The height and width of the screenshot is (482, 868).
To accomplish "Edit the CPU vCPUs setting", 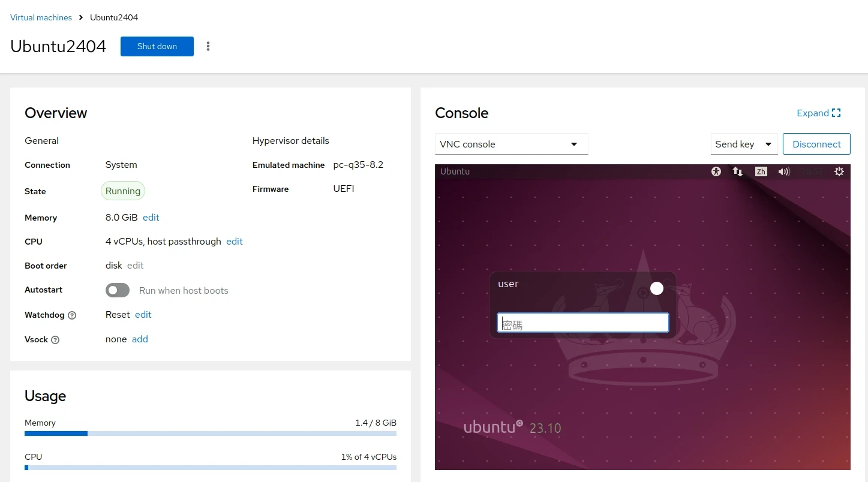I will (x=235, y=242).
